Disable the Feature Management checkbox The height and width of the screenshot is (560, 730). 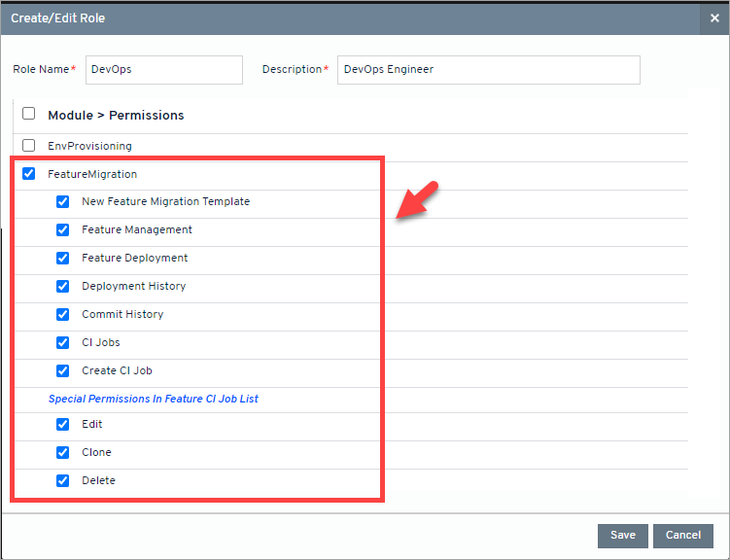pyautogui.click(x=63, y=230)
